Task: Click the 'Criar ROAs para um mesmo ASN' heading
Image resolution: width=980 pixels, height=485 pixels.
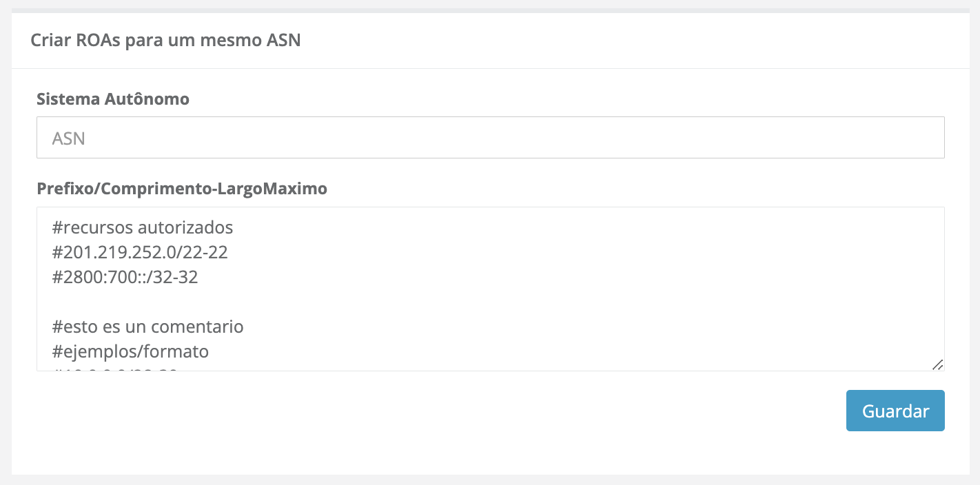Action: pyautogui.click(x=165, y=40)
